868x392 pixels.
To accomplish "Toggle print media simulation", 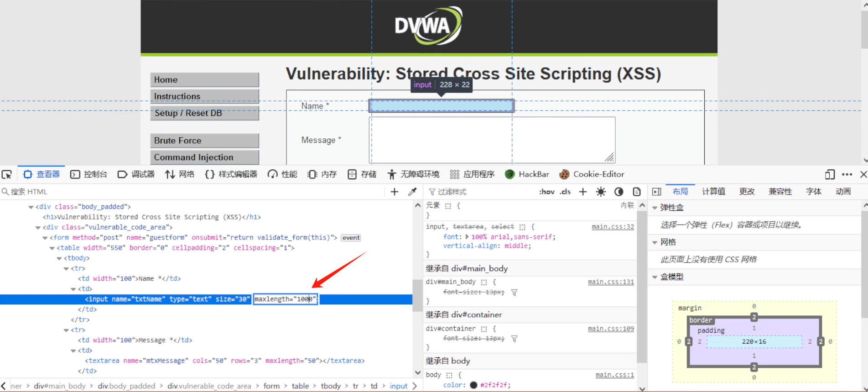I will [637, 192].
